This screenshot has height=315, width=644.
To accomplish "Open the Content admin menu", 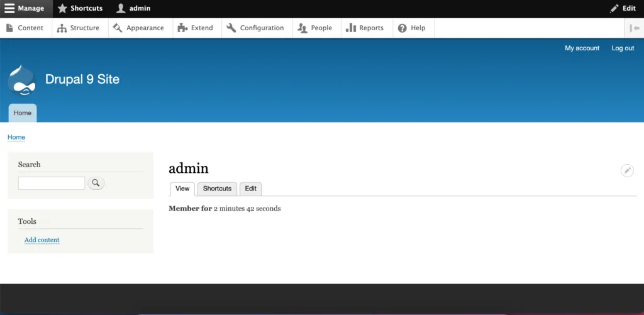I will tap(25, 28).
